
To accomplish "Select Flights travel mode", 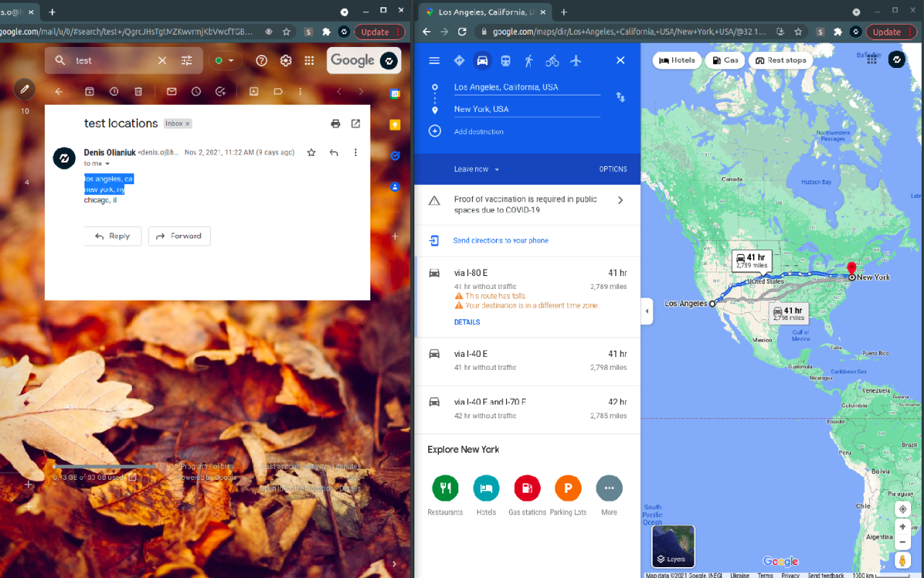I will (x=575, y=61).
